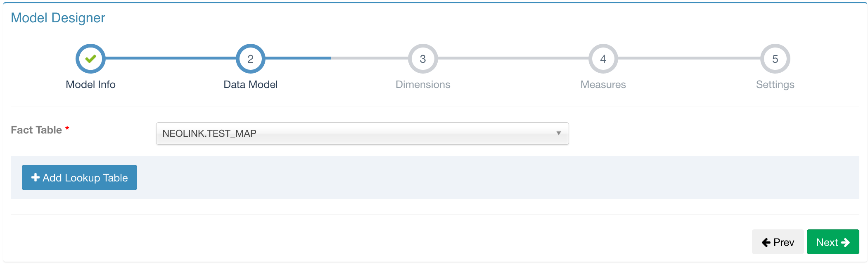Click the green checkmark on Model Info step

coord(90,59)
